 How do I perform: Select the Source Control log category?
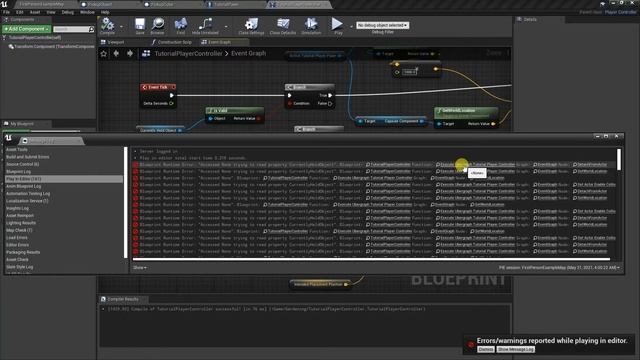[64, 164]
